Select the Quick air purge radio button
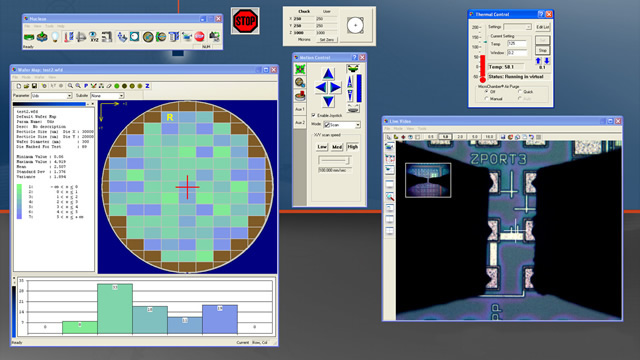 point(520,92)
